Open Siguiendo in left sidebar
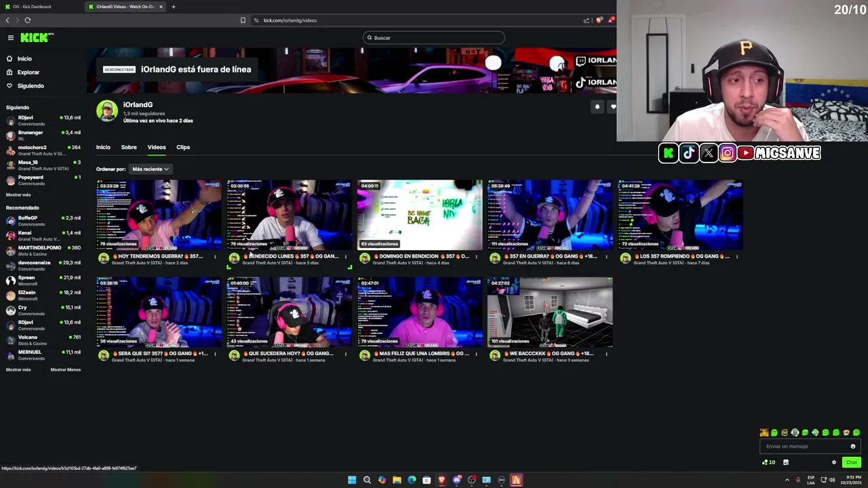 tap(31, 86)
